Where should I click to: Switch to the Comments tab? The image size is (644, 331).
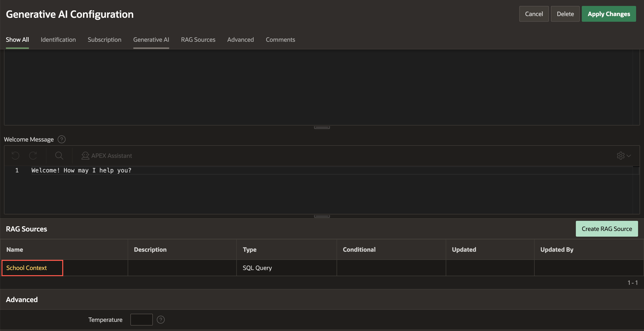281,40
